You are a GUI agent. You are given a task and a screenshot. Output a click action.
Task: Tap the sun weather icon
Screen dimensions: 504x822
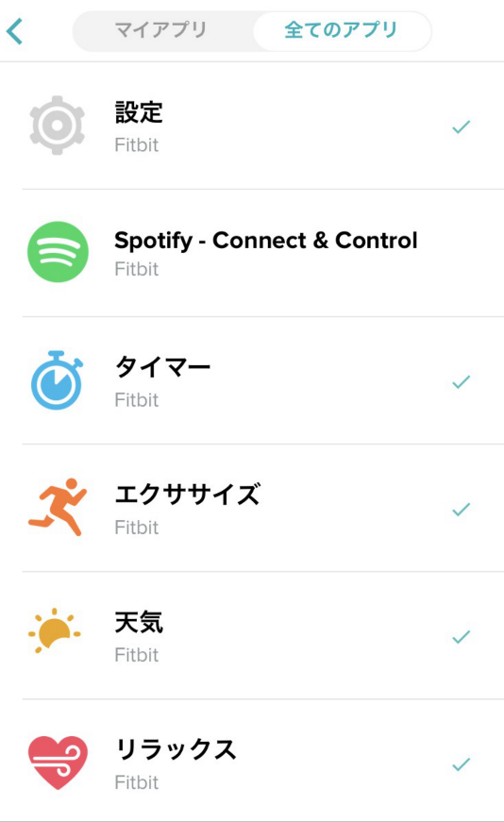(x=55, y=631)
